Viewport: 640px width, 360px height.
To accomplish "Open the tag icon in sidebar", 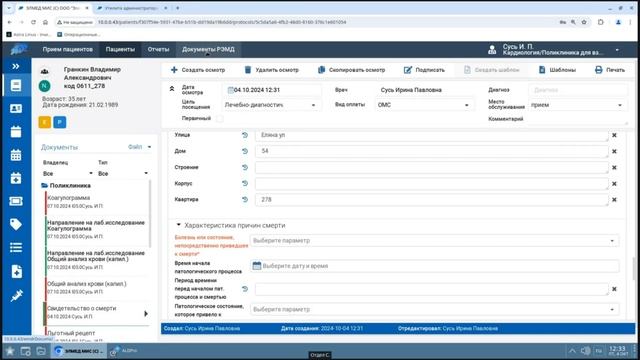I will click(16, 224).
